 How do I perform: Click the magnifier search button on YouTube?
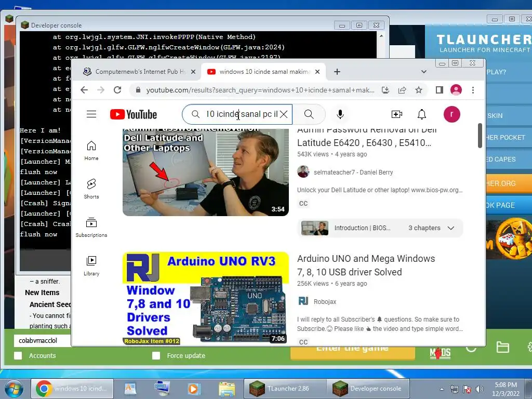(309, 114)
